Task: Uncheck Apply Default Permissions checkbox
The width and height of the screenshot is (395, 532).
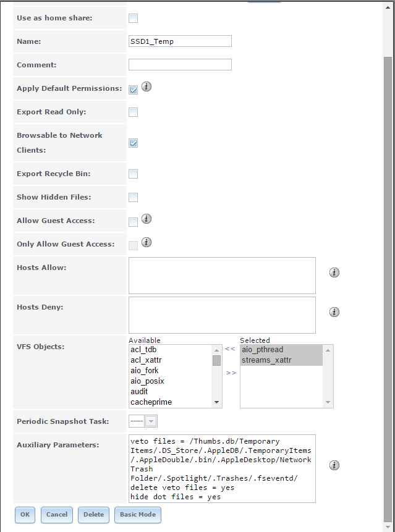Action: (134, 90)
